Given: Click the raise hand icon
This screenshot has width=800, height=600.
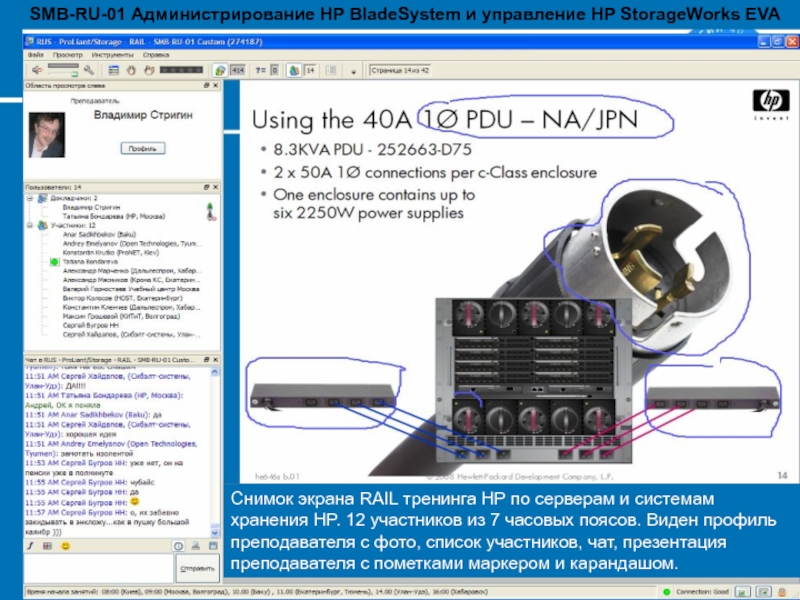Looking at the screenshot, I should (x=131, y=70).
